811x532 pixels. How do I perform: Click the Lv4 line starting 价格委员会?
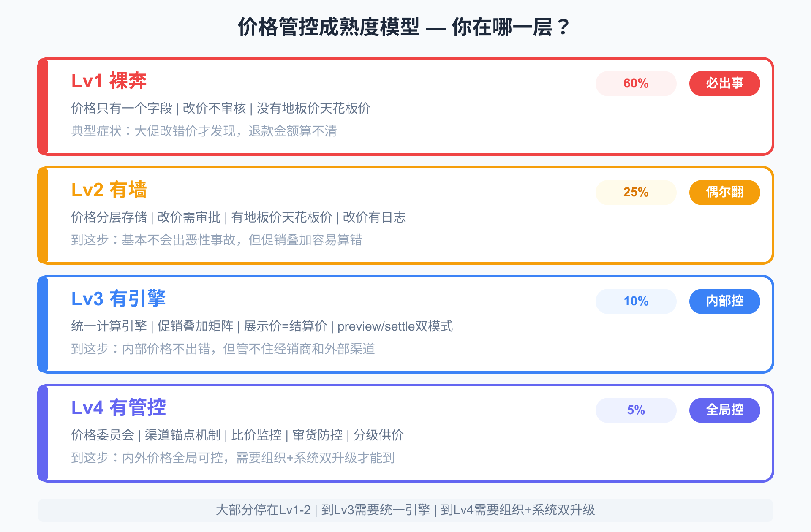click(x=237, y=435)
